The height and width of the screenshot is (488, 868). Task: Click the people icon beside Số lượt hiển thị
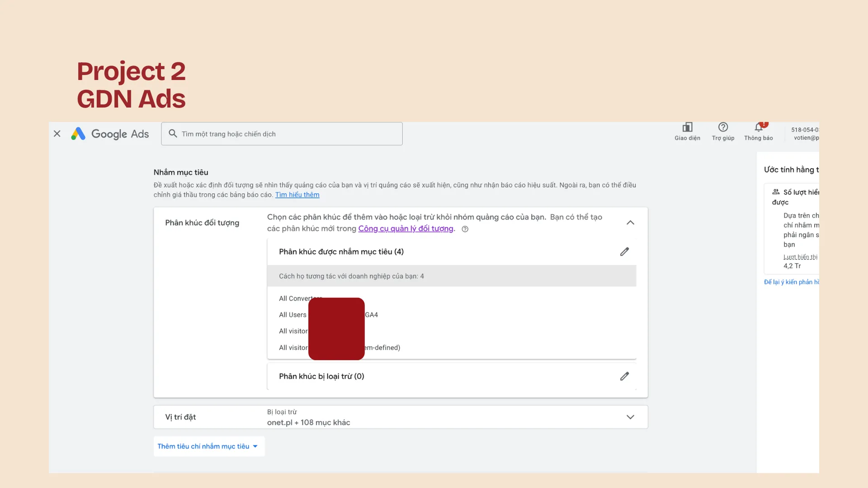(776, 192)
